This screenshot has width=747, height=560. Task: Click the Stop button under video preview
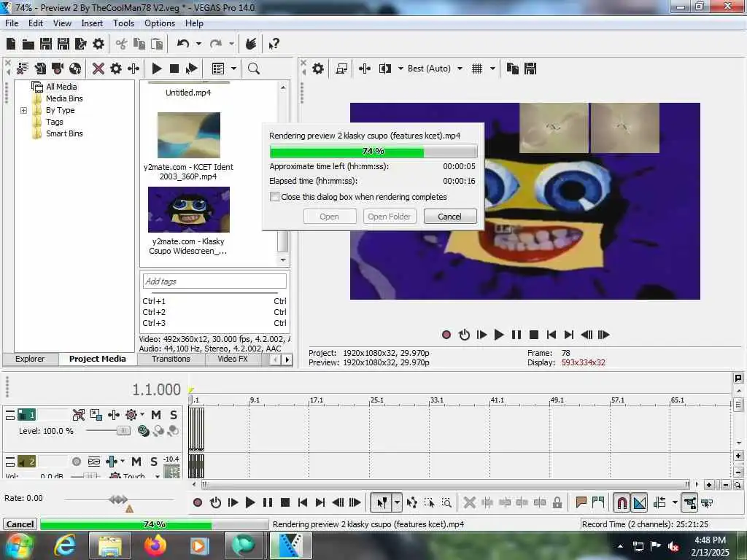click(x=534, y=335)
